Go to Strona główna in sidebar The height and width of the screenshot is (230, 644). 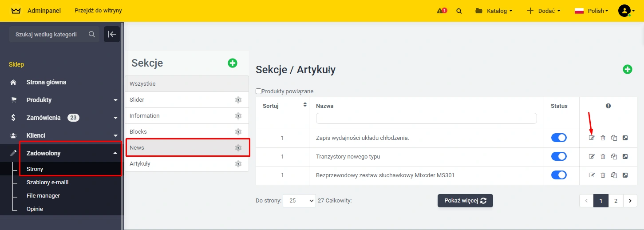[x=46, y=82]
